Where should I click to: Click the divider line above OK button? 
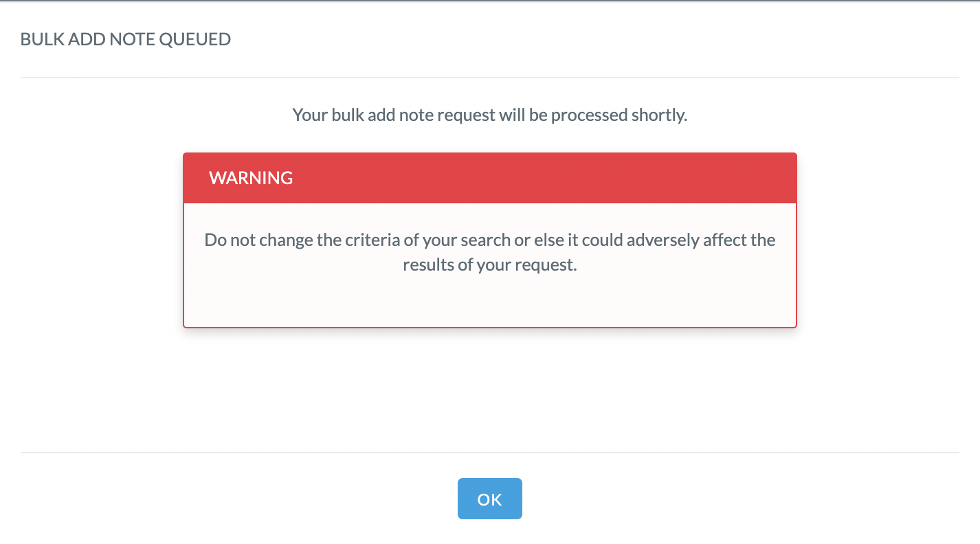point(490,453)
